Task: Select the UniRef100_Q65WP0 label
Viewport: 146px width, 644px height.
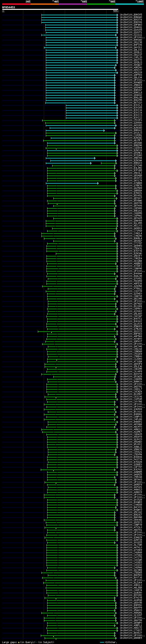Action: click(131, 623)
